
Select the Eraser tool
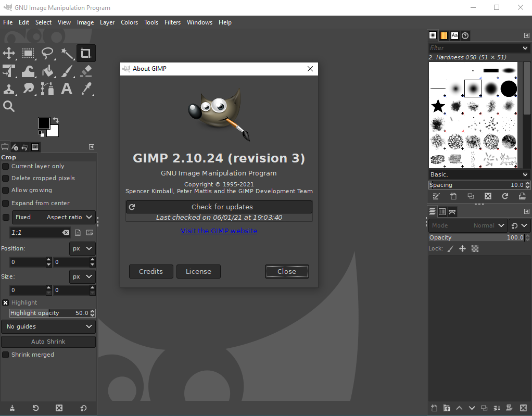click(x=86, y=71)
